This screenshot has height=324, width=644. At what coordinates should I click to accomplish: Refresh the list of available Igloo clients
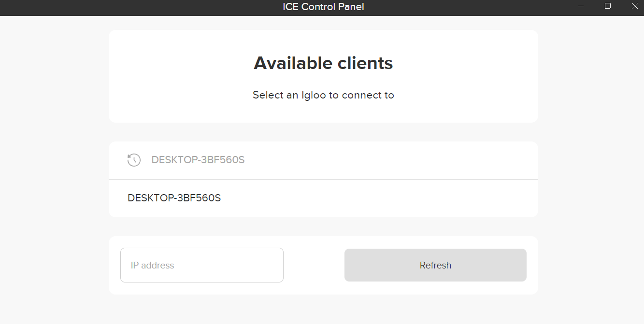point(435,265)
